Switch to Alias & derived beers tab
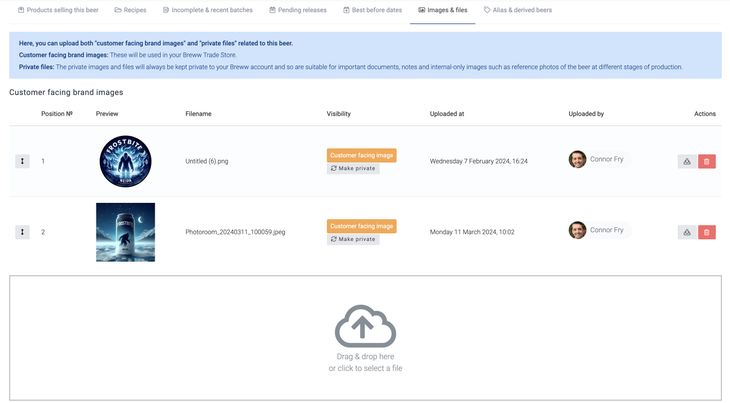This screenshot has width=730, height=403. 517,10
